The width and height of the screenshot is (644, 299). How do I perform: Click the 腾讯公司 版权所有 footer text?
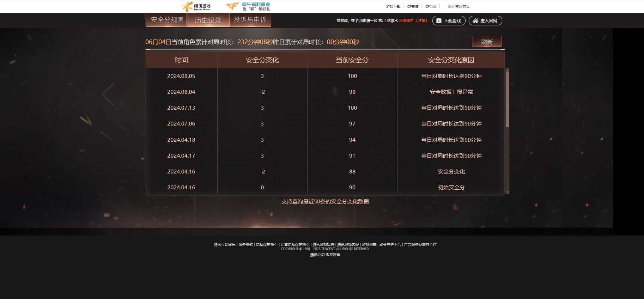325,255
